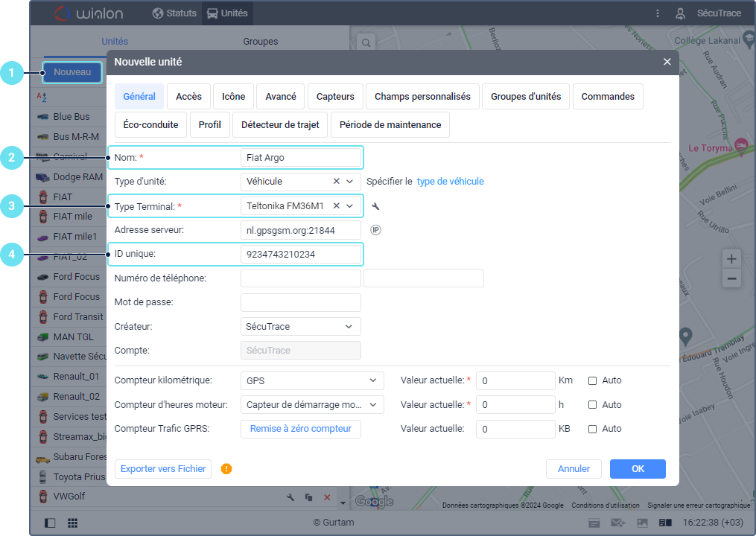Click the IP icon beside Adresse serveur
Screen dimensions: 756x536
(375, 230)
